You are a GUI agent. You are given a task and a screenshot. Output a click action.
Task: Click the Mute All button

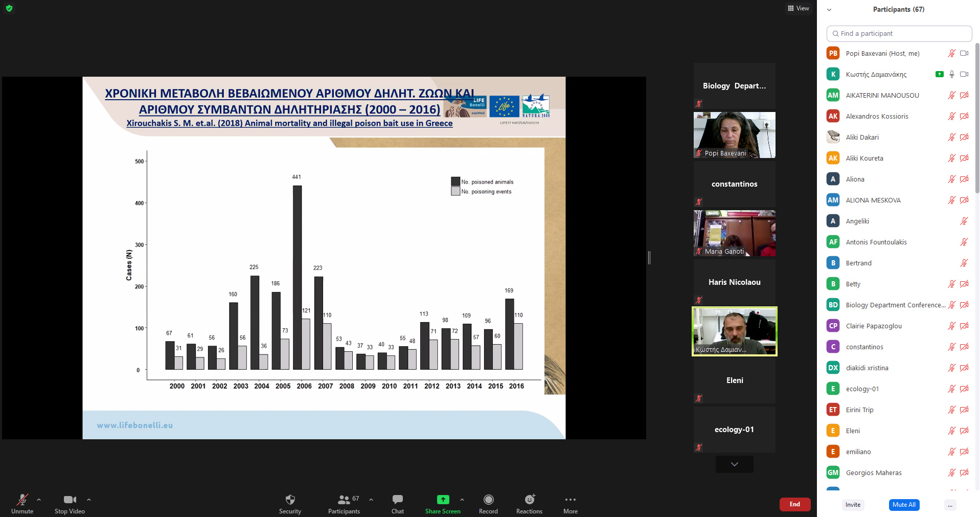tap(903, 505)
